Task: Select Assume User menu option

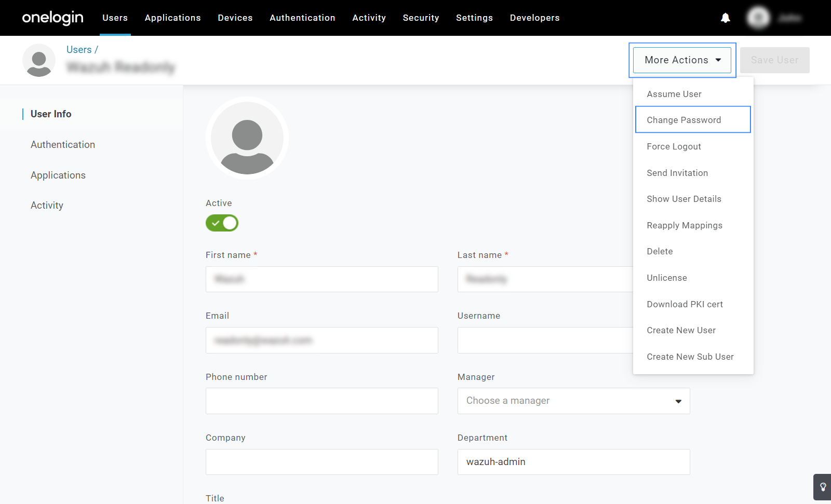Action: point(674,94)
